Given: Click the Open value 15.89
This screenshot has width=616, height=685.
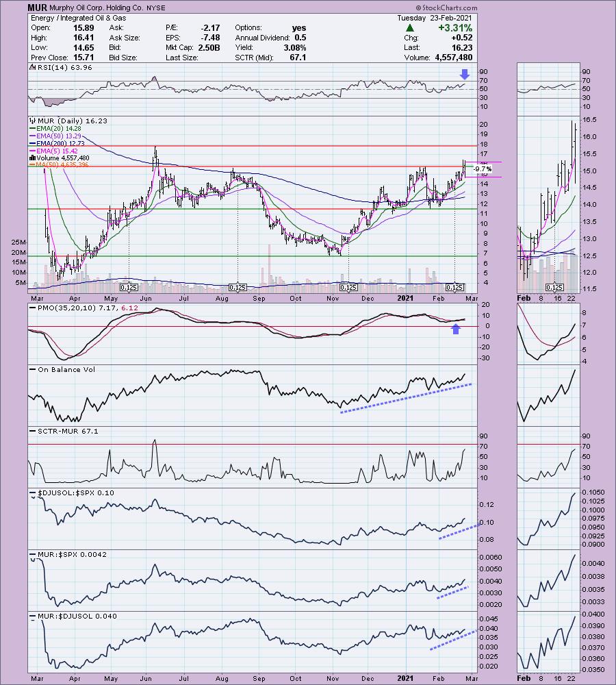Looking at the screenshot, I should coord(84,27).
